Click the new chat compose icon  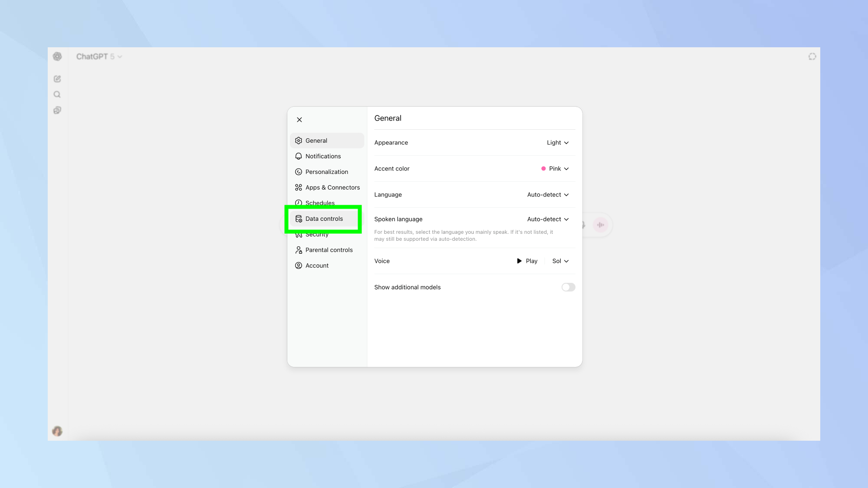(x=57, y=79)
